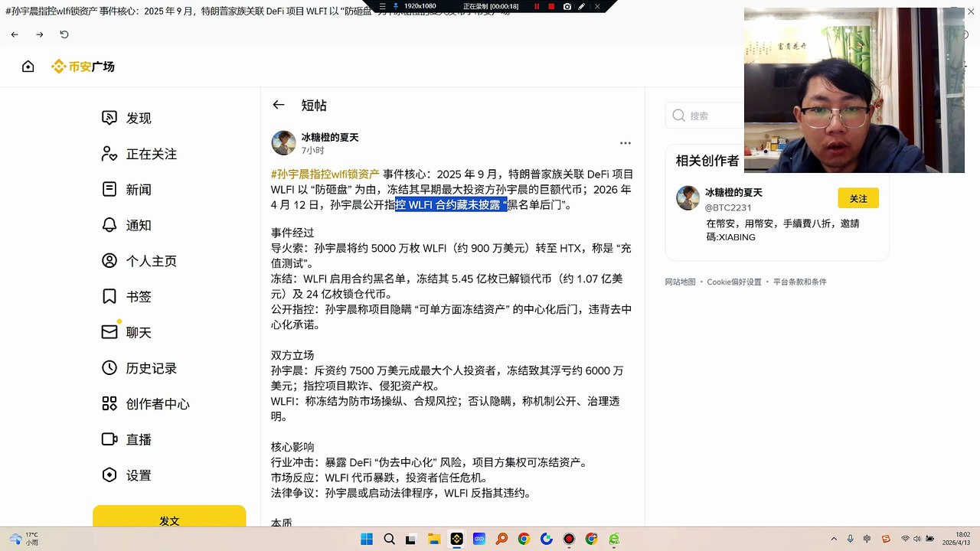Open 书签 in the sidebar

point(127,296)
